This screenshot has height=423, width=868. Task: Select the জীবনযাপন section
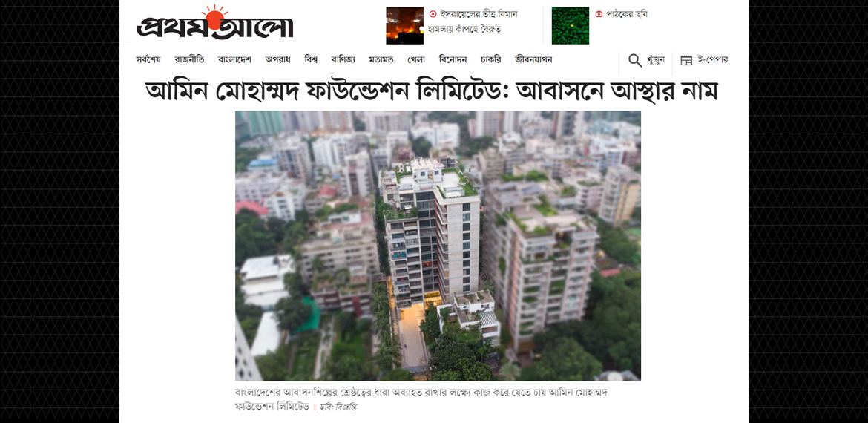[533, 60]
